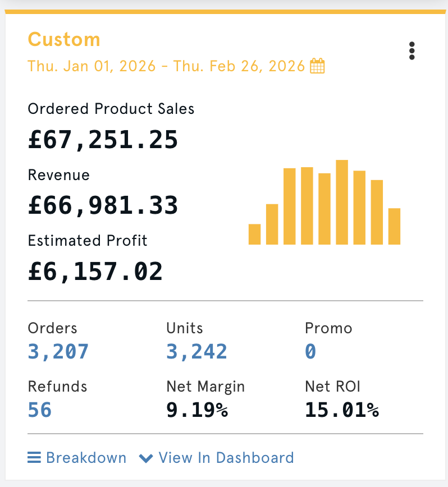Open the three-dot options menu

point(412,50)
